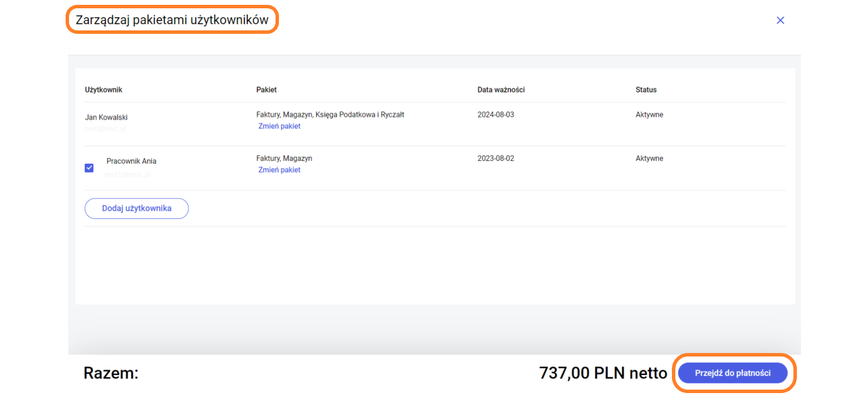
Task: Click the Pakiet column header
Action: tap(267, 90)
